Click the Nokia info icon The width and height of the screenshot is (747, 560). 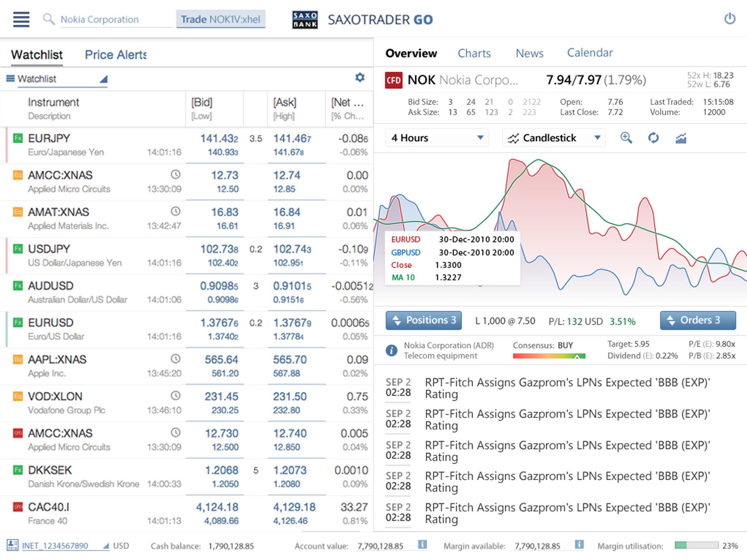pyautogui.click(x=391, y=350)
